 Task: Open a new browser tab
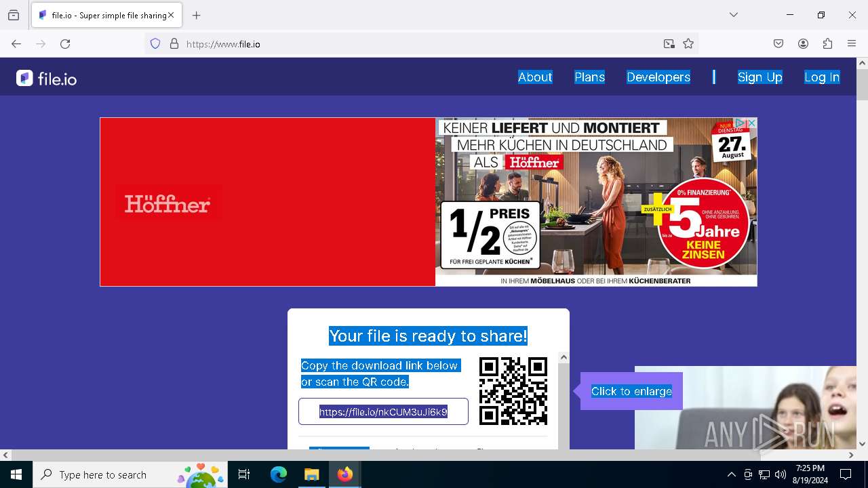pos(197,15)
